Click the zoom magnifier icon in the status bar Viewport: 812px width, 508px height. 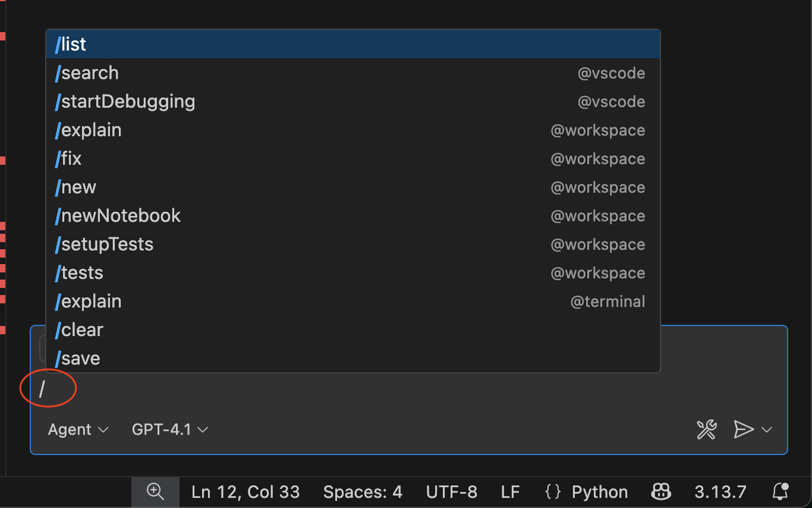point(155,492)
